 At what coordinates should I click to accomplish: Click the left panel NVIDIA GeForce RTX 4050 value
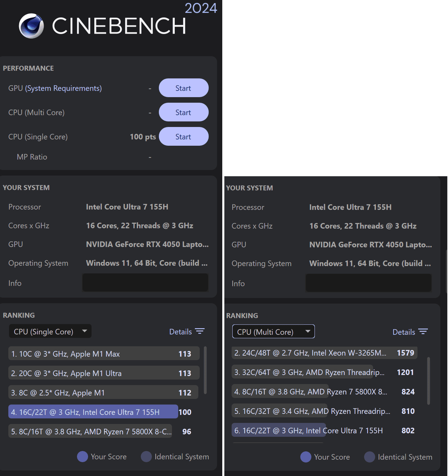(x=147, y=244)
